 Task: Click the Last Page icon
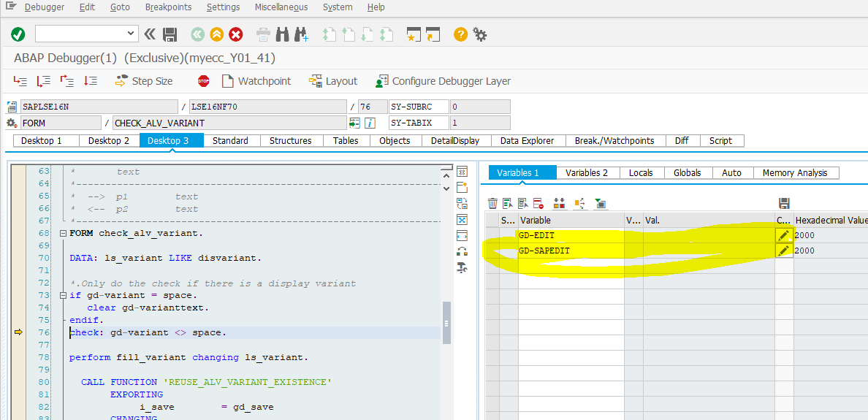[x=386, y=34]
